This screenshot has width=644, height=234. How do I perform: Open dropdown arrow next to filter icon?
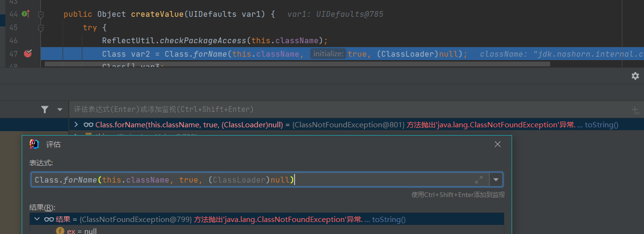60,110
